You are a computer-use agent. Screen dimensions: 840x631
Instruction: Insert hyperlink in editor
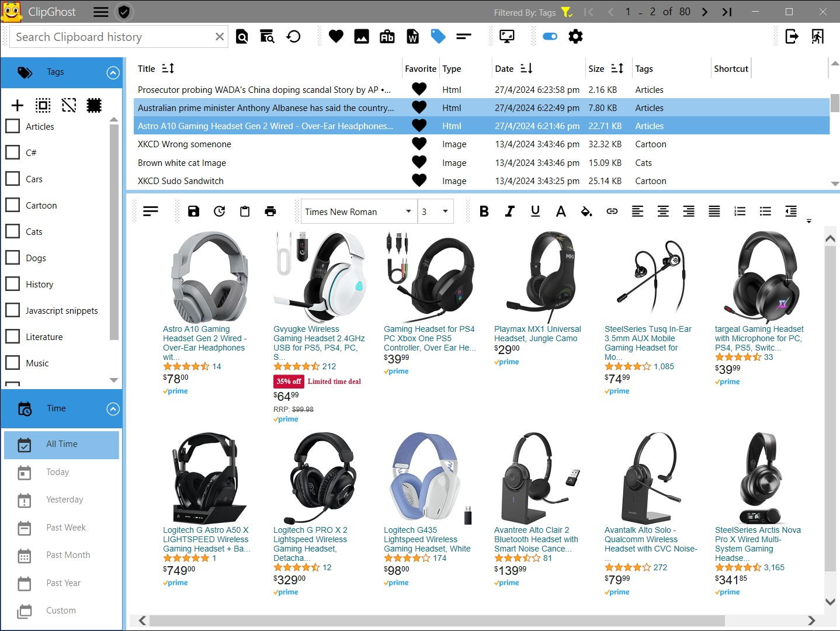[x=612, y=212]
